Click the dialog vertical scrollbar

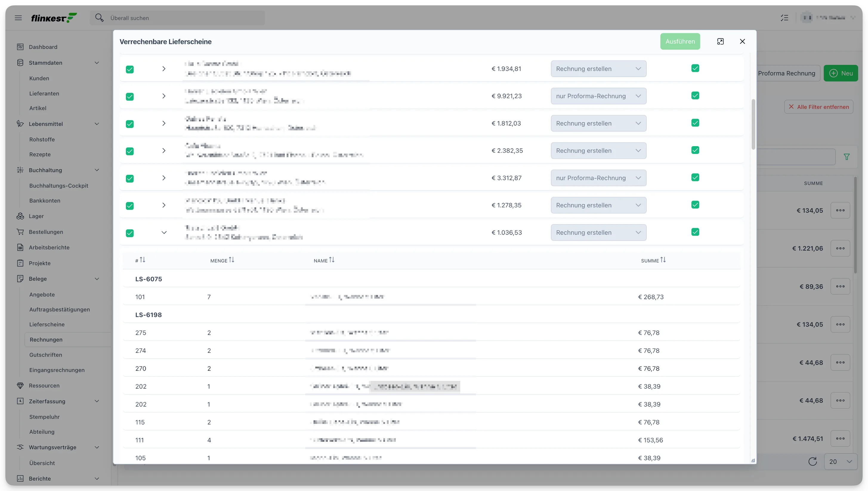tap(753, 124)
